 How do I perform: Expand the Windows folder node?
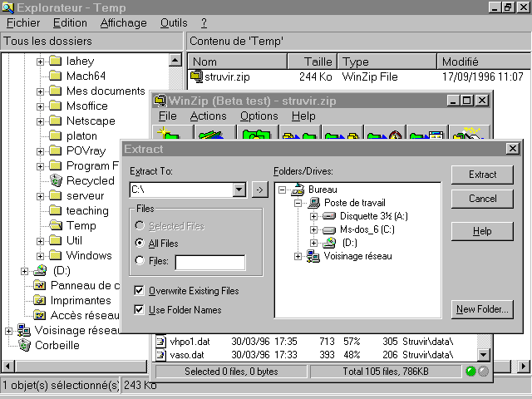point(40,256)
